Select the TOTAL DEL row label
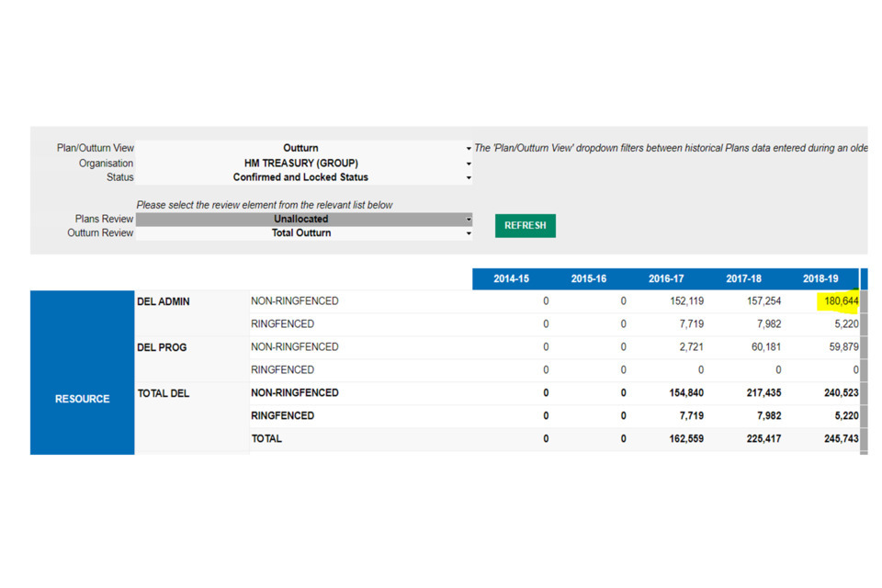Screen dimensions: 882x588 pyautogui.click(x=164, y=393)
